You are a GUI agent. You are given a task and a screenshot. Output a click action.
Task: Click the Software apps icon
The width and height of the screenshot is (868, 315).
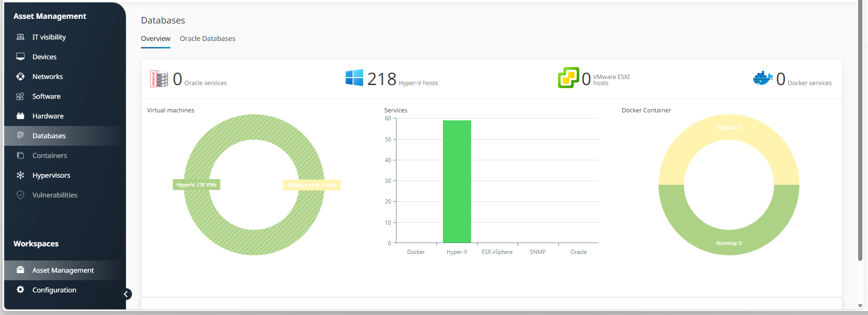(x=20, y=96)
